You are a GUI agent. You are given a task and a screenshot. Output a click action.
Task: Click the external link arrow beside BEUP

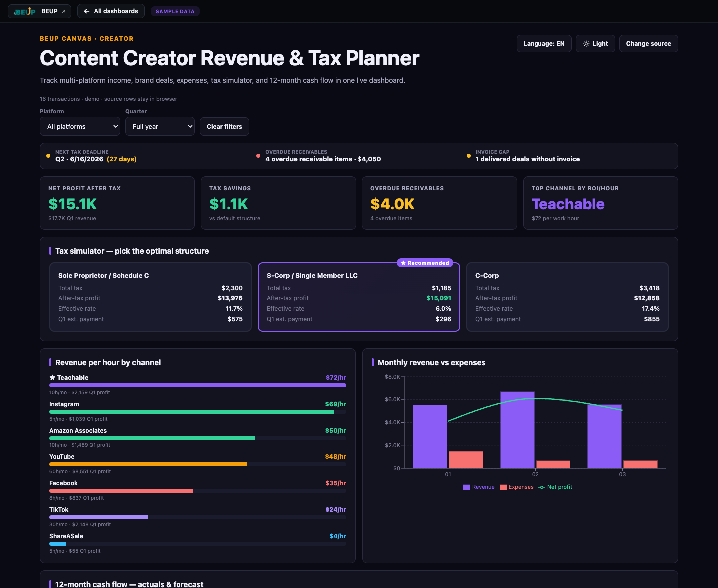(x=63, y=11)
